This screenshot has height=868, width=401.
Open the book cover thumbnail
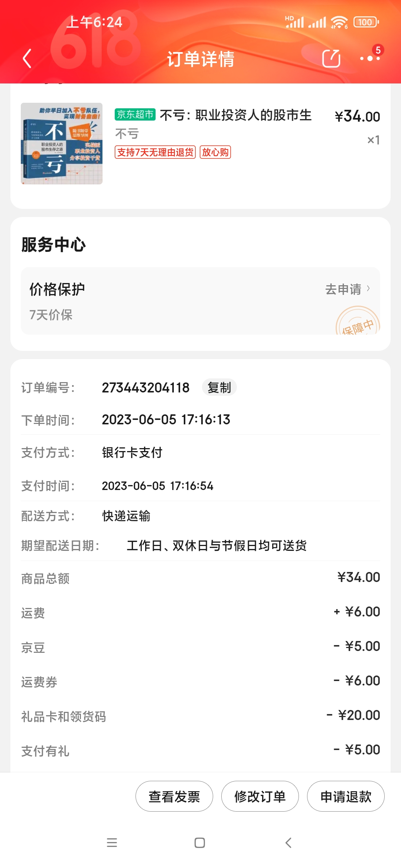coord(62,144)
